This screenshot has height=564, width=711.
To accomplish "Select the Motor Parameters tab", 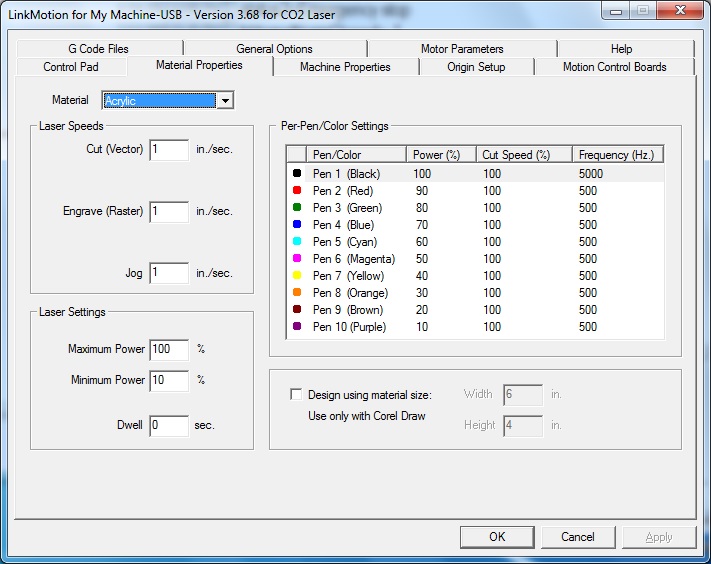I will [462, 48].
